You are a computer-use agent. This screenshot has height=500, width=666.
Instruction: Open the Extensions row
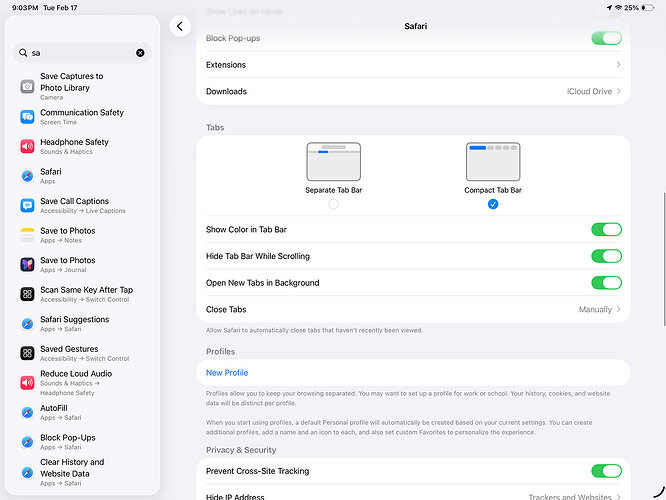pos(413,65)
